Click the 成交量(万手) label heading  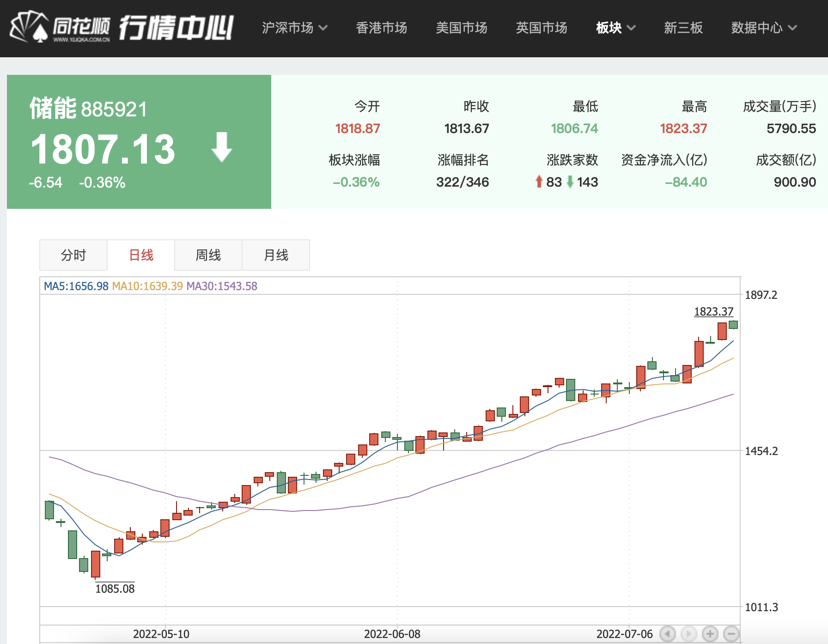pyautogui.click(x=780, y=106)
